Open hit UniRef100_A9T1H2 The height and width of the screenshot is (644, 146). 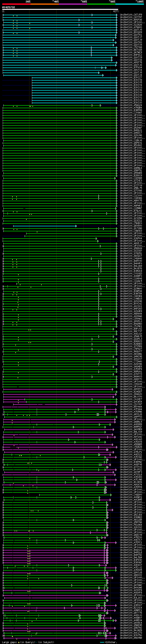tap(131, 437)
